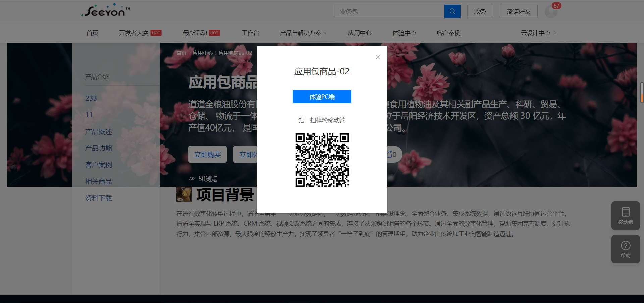The width and height of the screenshot is (644, 303).
Task: Jump to 客户案例 in the sidebar
Action: tap(98, 165)
